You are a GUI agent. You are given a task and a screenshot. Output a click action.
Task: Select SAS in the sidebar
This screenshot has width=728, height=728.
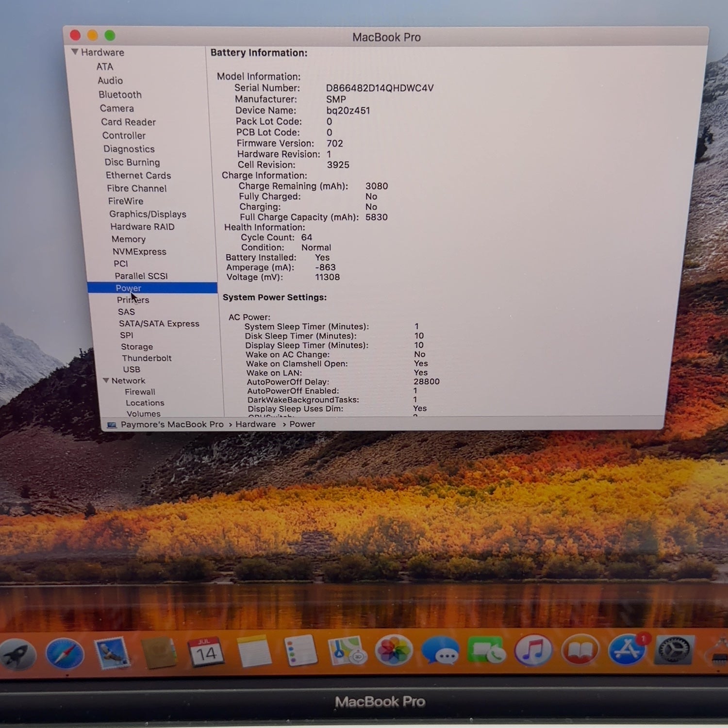[x=126, y=312]
